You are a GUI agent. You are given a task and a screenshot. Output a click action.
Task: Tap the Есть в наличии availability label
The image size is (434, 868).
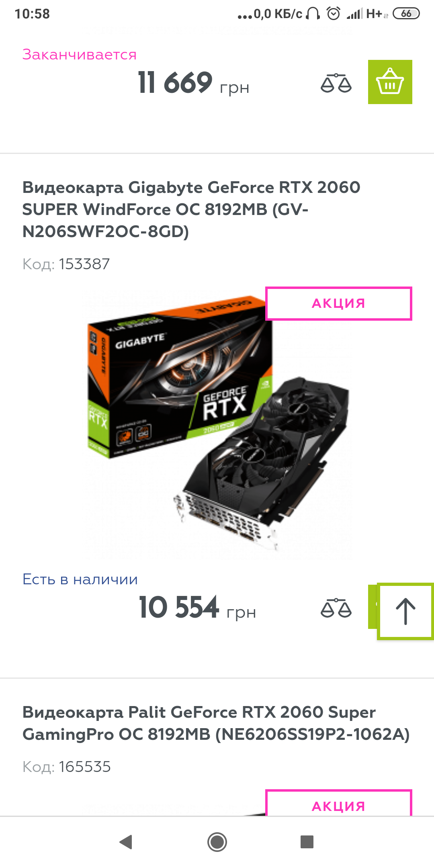tap(80, 579)
